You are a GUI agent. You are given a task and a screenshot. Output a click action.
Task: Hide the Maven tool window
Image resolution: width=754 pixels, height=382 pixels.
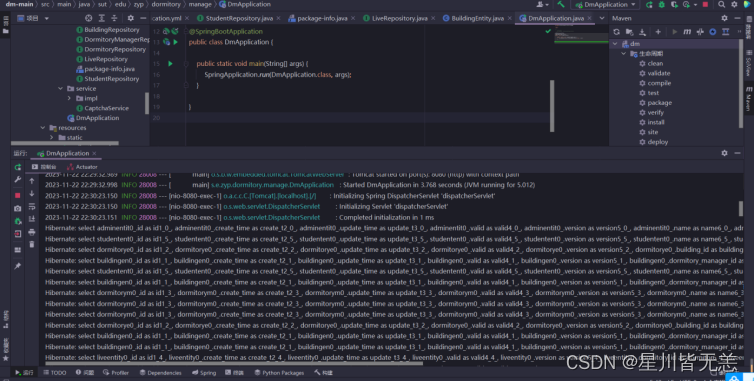(x=737, y=18)
